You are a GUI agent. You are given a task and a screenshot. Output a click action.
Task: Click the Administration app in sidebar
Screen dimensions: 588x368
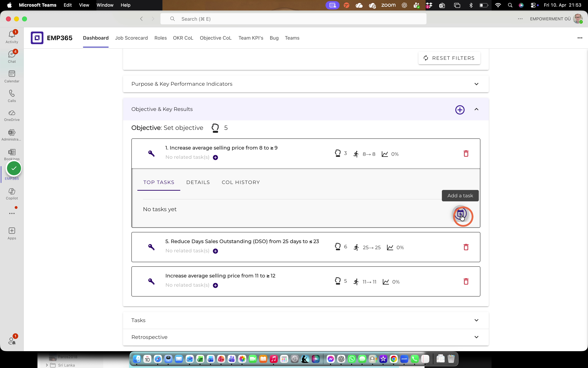pyautogui.click(x=12, y=135)
